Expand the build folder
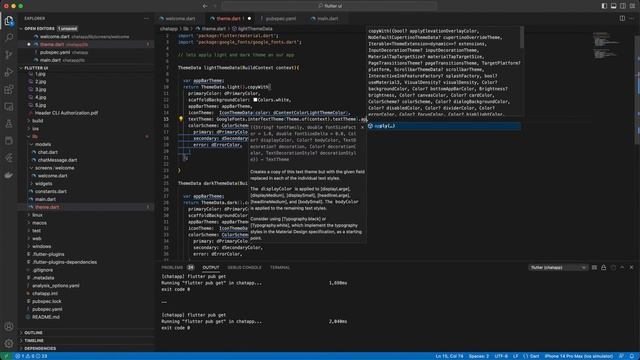The width and height of the screenshot is (640, 360). (x=38, y=121)
